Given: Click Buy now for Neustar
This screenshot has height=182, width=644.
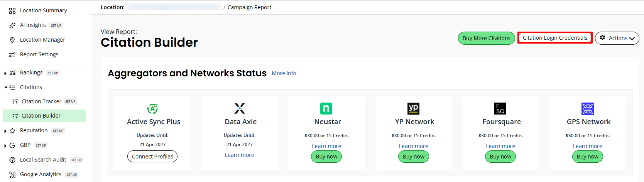Looking at the screenshot, I should tap(326, 157).
